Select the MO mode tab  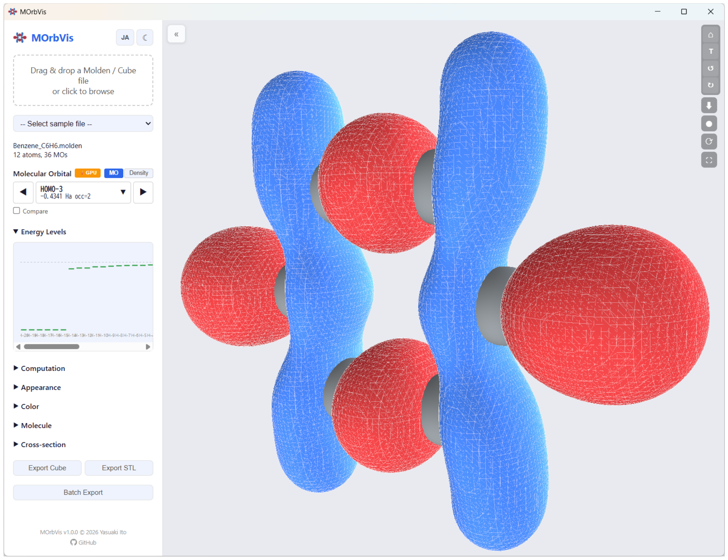point(113,173)
